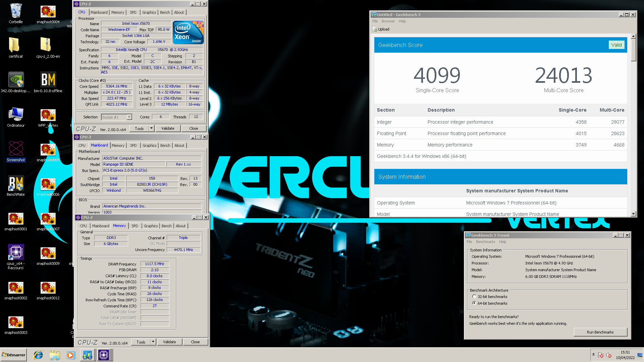Switch to the Geekbench taskbar item
Image resolution: width=644 pixels, height=362 pixels.
(x=87, y=355)
